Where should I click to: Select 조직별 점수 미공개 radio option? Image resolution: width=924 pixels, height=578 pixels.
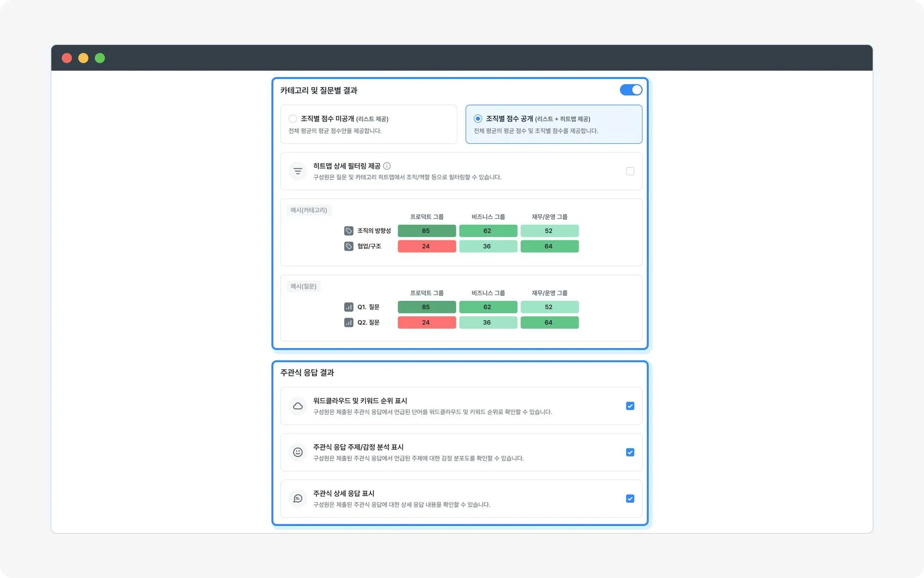click(292, 119)
